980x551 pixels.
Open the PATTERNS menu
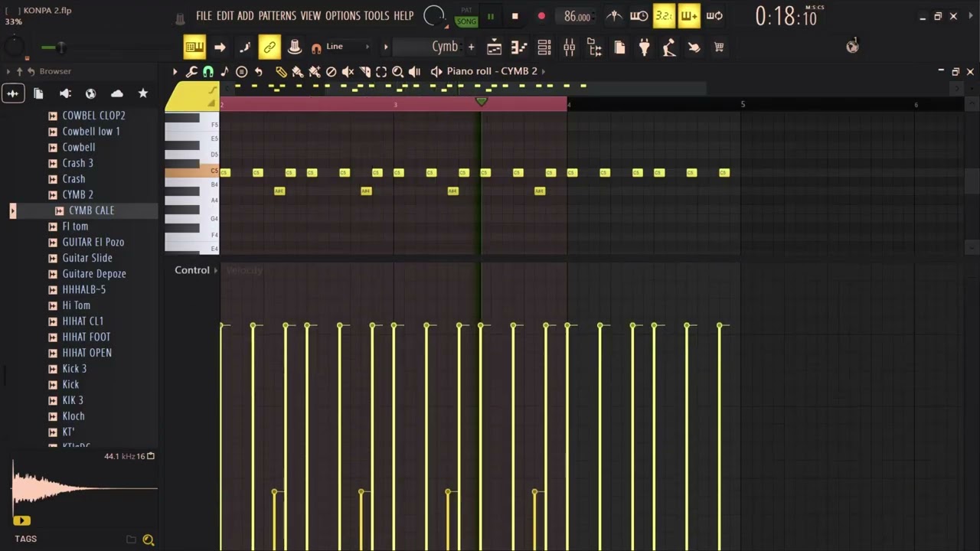(x=277, y=16)
